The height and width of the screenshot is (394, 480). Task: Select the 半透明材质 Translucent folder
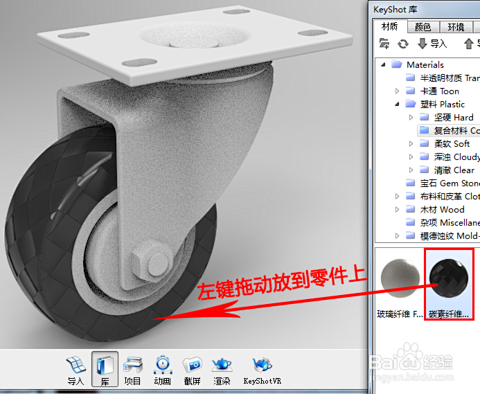point(443,78)
